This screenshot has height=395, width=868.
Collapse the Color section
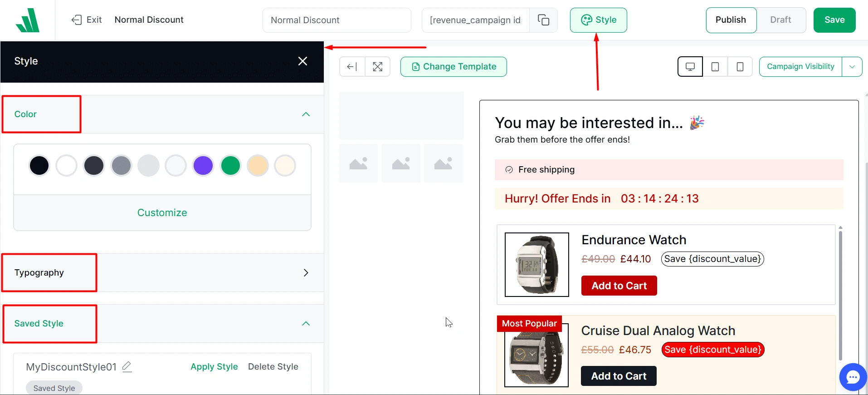pos(306,114)
